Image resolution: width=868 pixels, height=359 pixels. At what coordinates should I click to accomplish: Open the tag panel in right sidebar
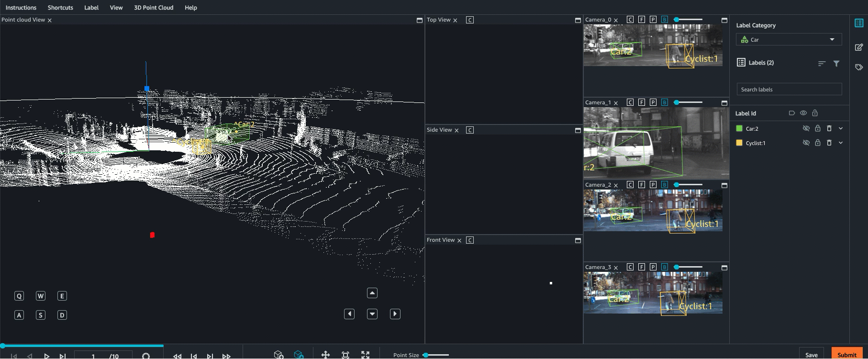click(859, 67)
